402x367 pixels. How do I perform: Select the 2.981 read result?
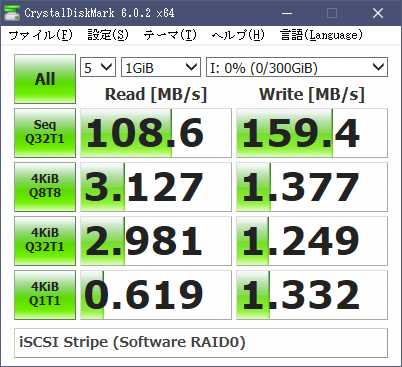coord(156,241)
